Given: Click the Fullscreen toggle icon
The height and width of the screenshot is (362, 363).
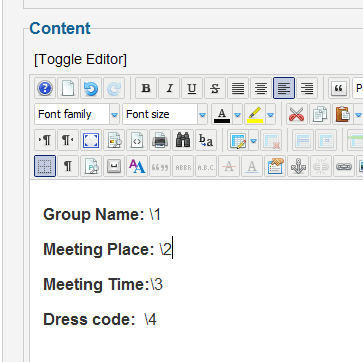Looking at the screenshot, I should (91, 140).
